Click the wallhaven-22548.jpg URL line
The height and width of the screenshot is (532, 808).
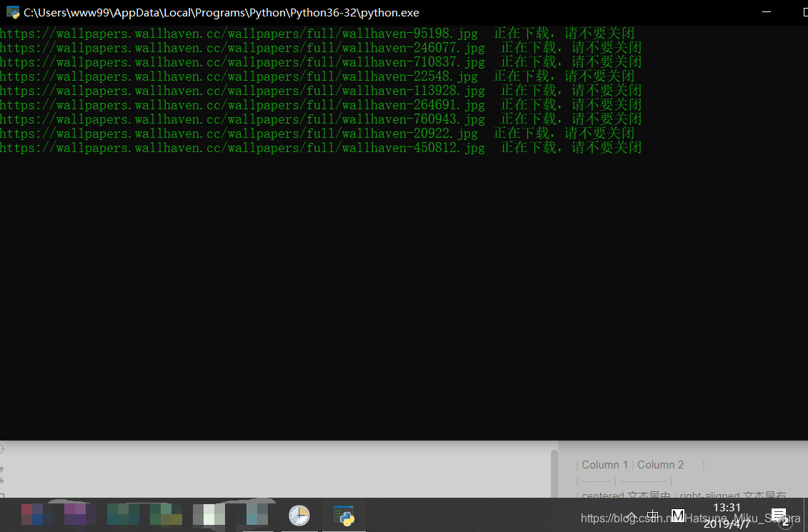click(317, 76)
